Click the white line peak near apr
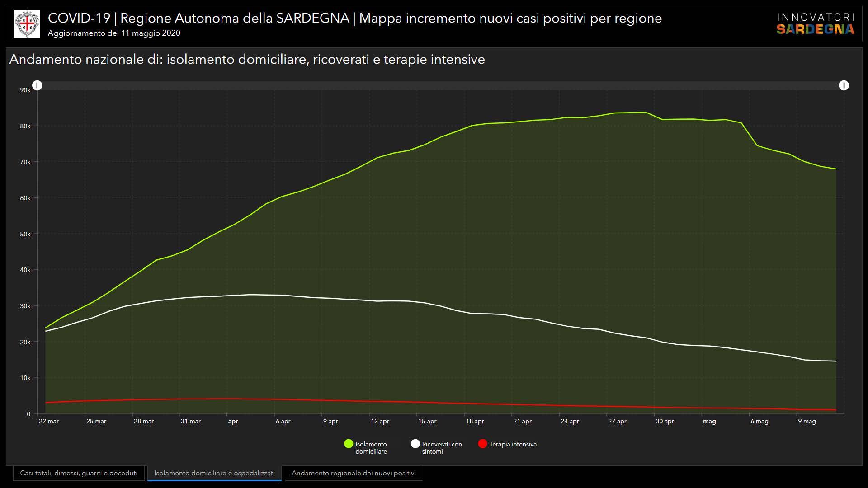 pos(251,295)
